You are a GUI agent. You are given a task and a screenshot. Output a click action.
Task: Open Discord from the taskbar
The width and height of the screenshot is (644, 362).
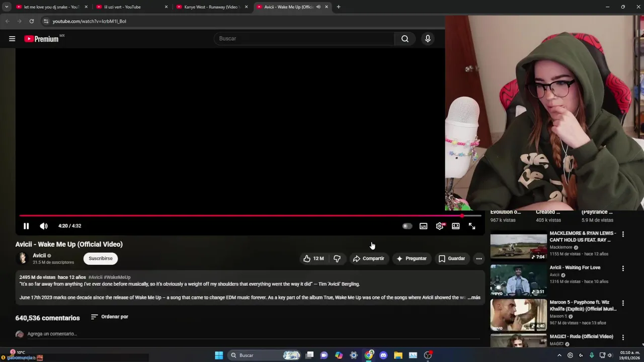coord(383,355)
